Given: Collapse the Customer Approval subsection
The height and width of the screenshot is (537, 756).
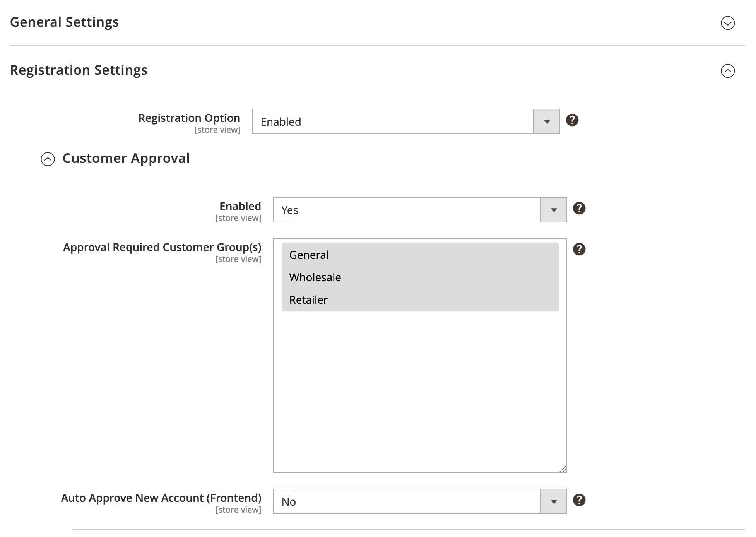Looking at the screenshot, I should click(x=48, y=159).
